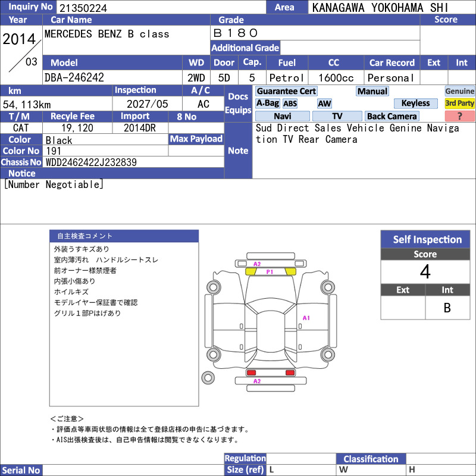Click the red question mark badge
This screenshot has height=476, width=476.
[459, 116]
